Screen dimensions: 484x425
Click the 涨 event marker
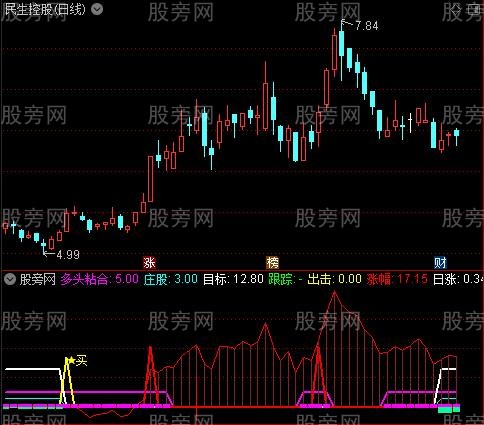pyautogui.click(x=149, y=263)
